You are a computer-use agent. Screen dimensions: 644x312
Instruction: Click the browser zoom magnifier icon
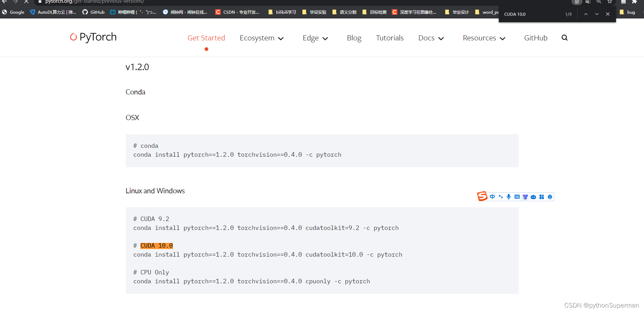599,2
